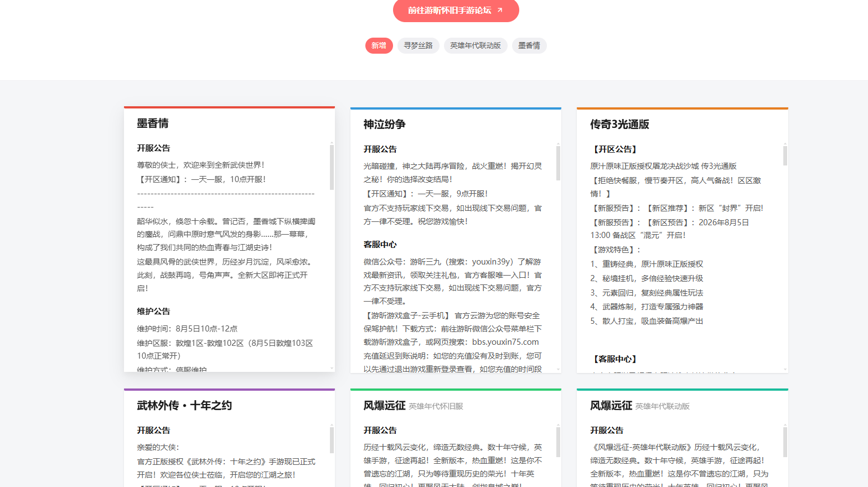Screen dimensions: 868x487
Task: Click the line 维护时间：8月5日10点-12点
Action: [187, 329]
